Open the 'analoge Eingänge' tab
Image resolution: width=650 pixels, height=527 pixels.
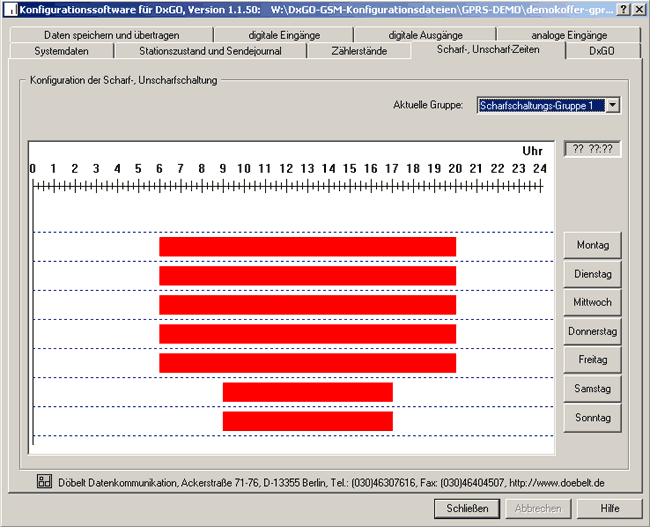(x=569, y=35)
